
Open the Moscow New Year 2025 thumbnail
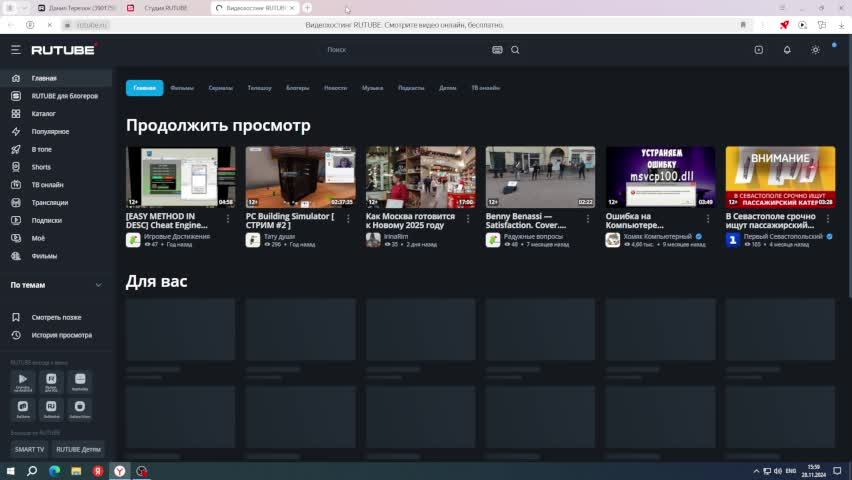tap(421, 177)
